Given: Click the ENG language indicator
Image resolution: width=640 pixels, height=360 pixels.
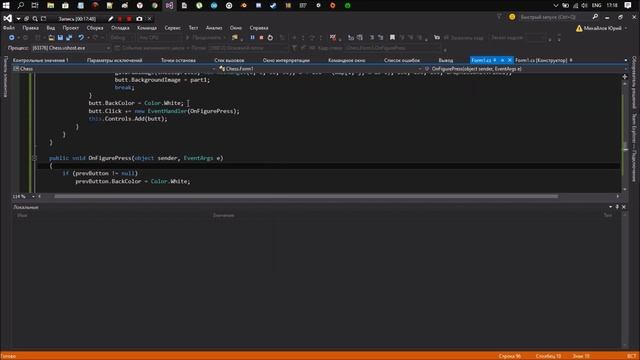Looking at the screenshot, I should pyautogui.click(x=596, y=5).
